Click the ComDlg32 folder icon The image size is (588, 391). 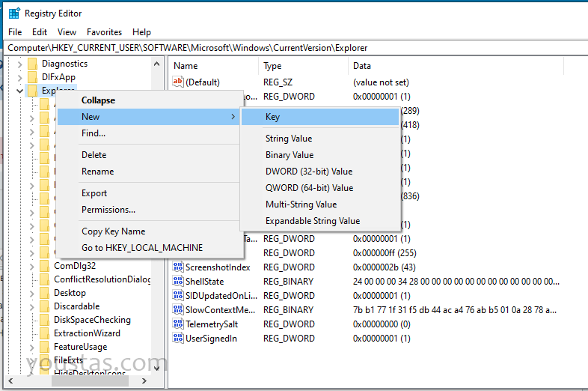[45, 266]
